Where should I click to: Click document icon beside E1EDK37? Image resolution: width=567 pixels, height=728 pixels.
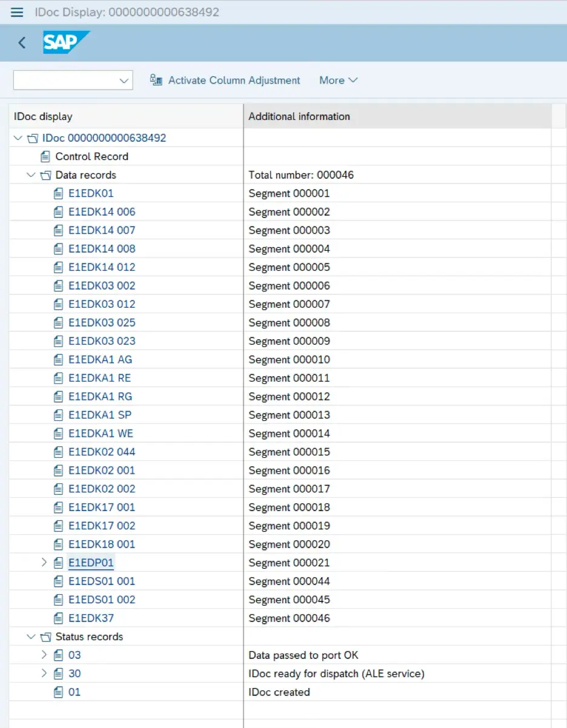[58, 618]
